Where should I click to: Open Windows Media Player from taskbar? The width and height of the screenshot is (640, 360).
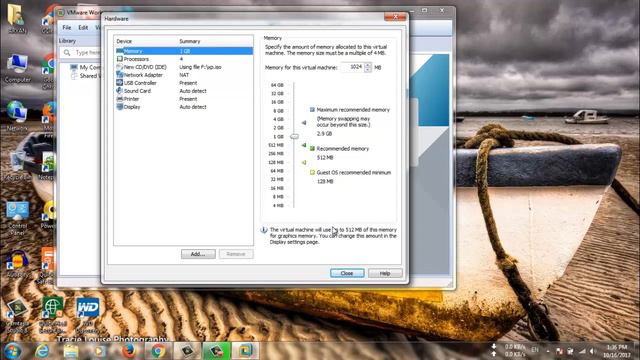point(99,351)
